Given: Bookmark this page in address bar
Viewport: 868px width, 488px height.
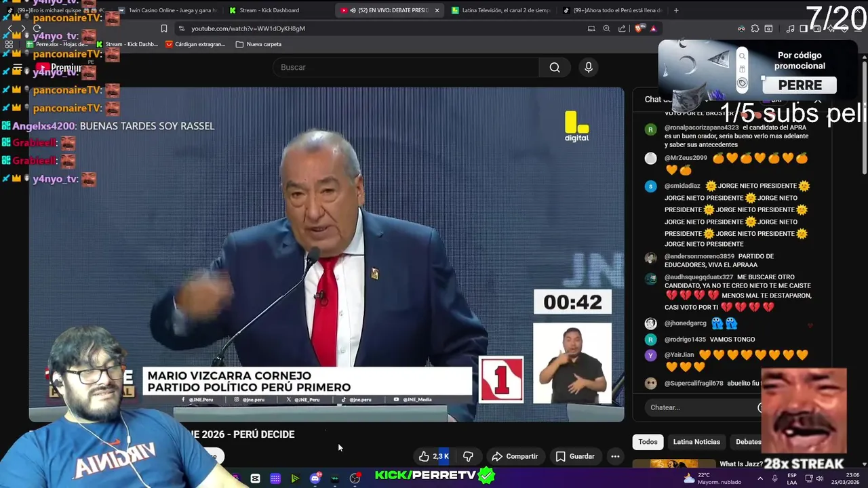Looking at the screenshot, I should pyautogui.click(x=164, y=28).
